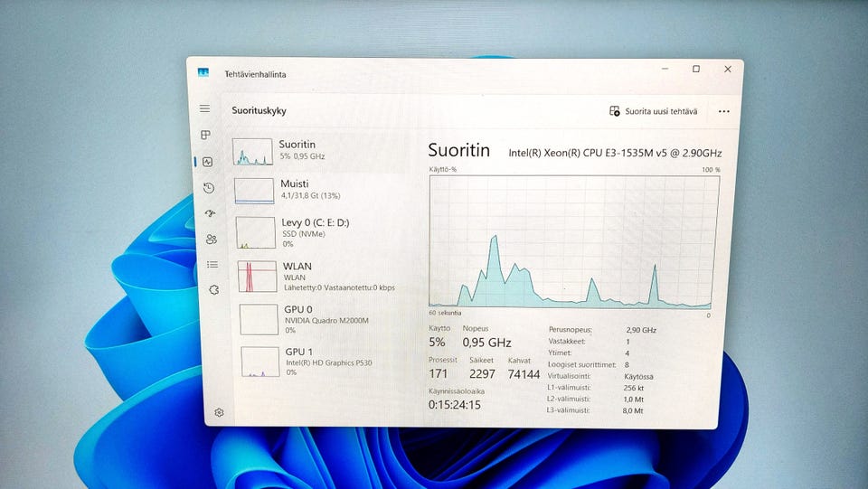Image resolution: width=868 pixels, height=489 pixels.
Task: Click the 'Virtualisointi' Käytössä value
Action: click(x=639, y=376)
